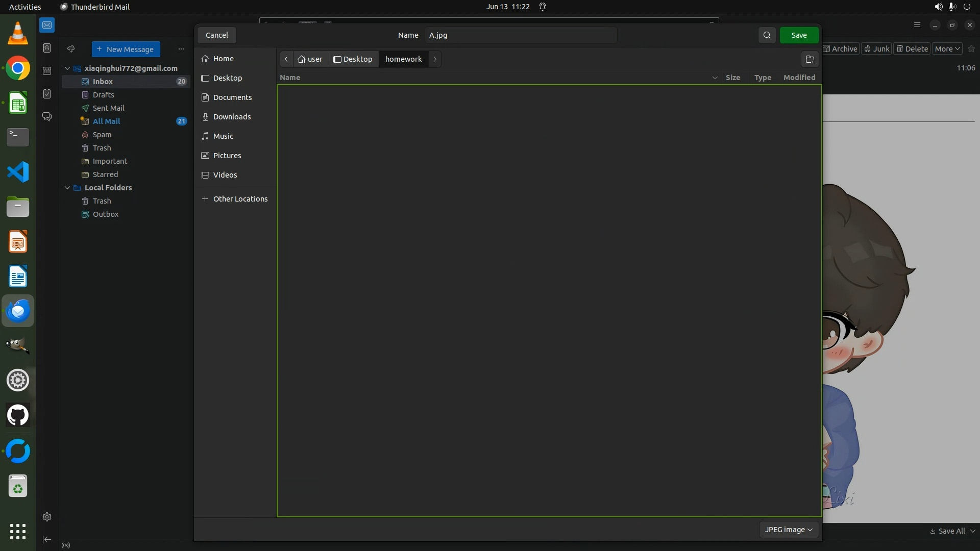Click the Thunderbird settings gear icon

pos(47,517)
